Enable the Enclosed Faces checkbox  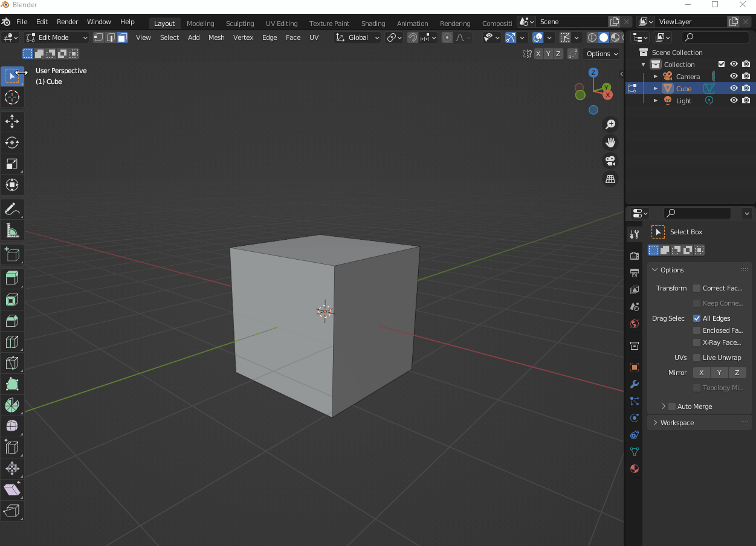point(697,330)
